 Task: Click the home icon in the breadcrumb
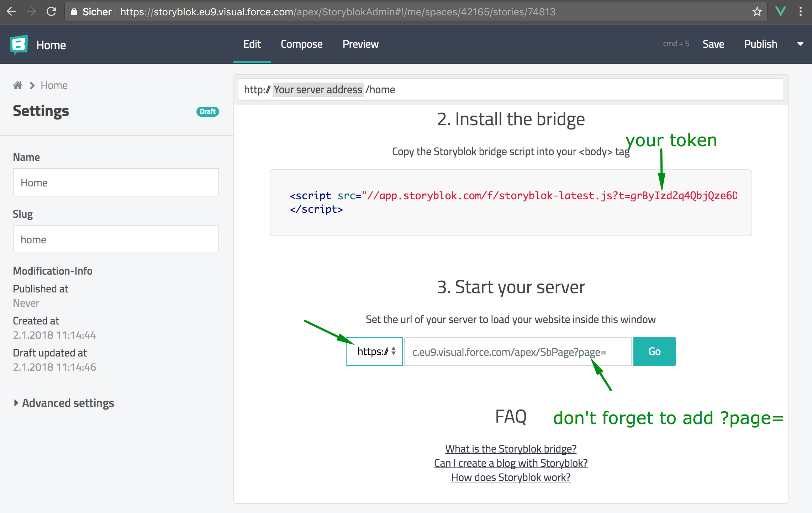17,85
